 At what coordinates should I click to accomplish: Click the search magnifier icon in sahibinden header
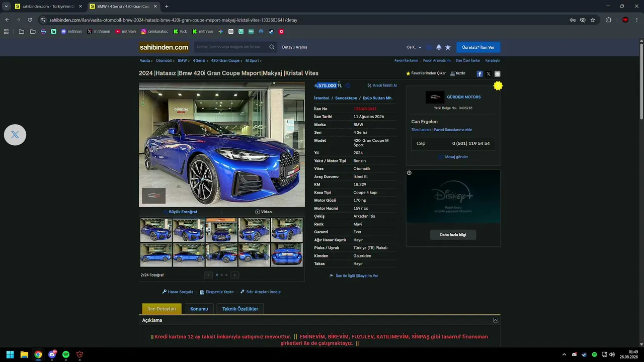pos(272,47)
